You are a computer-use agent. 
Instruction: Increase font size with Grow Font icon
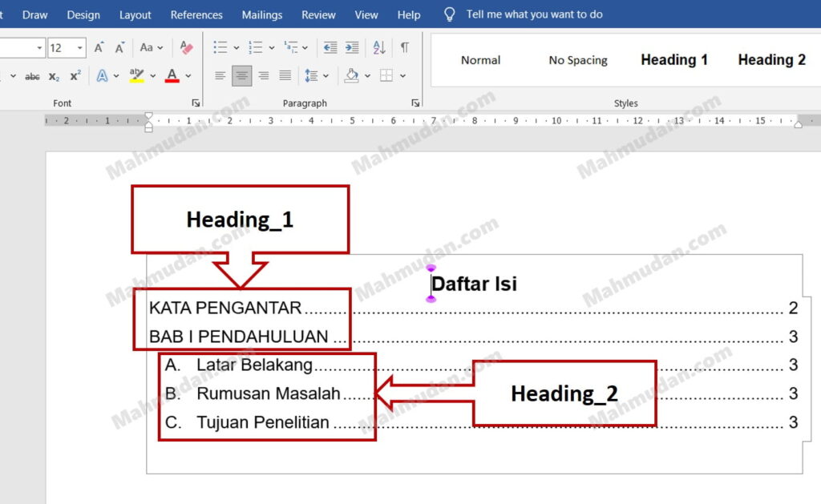99,48
